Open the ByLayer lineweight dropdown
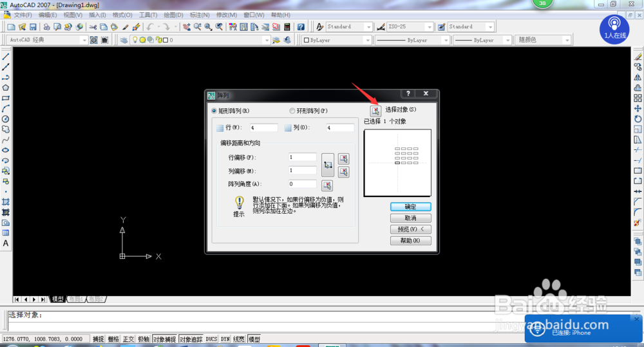Image resolution: width=644 pixels, height=347 pixels. 507,40
